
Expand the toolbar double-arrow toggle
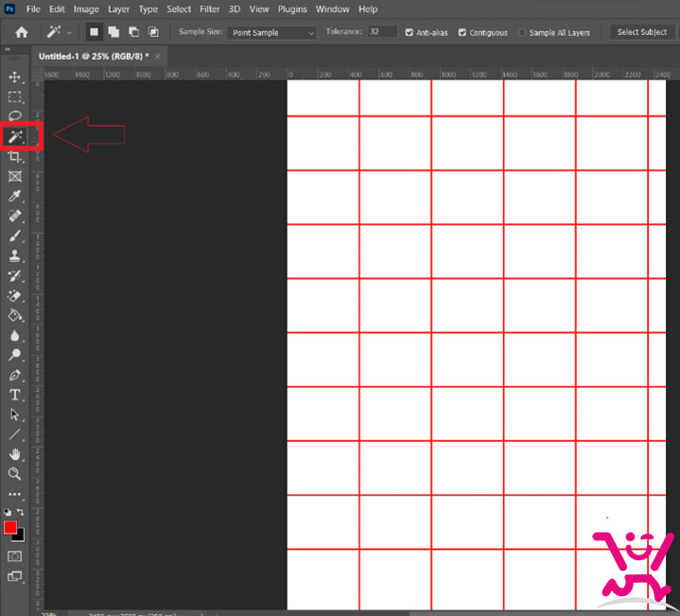[x=8, y=49]
